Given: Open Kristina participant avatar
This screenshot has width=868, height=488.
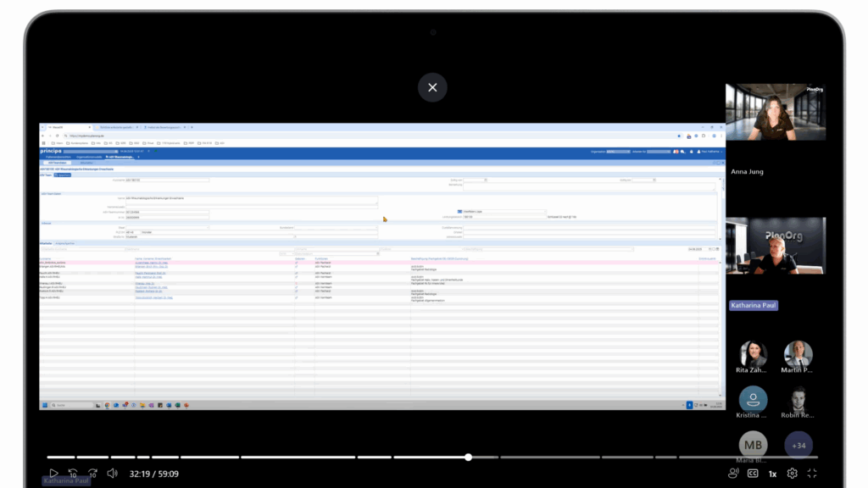Looking at the screenshot, I should pos(753,399).
